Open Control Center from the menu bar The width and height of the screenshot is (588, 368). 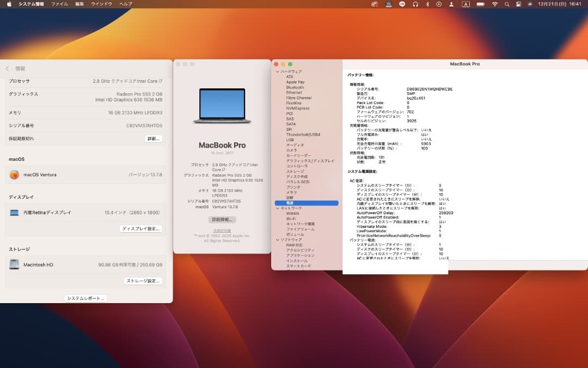click(518, 4)
